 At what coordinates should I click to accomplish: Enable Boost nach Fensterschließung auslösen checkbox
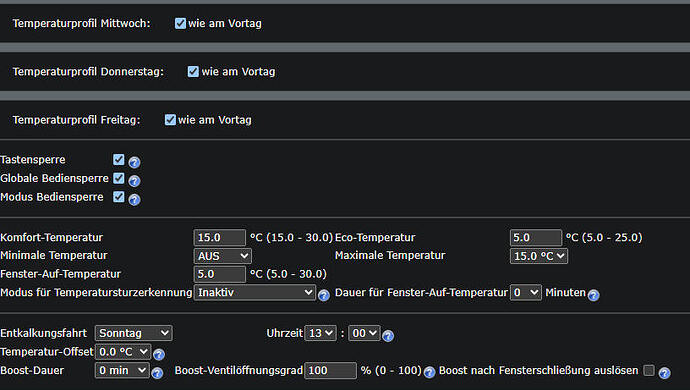click(649, 371)
